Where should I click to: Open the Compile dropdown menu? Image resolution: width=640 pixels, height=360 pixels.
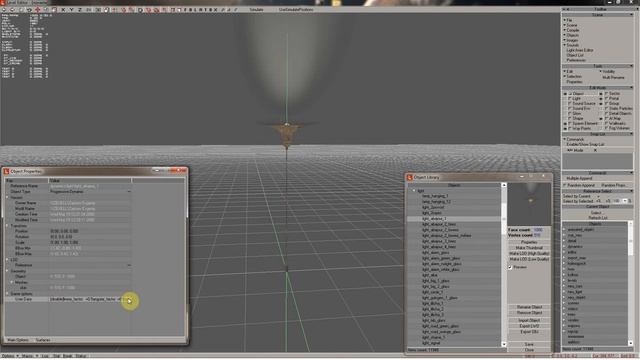tap(572, 30)
